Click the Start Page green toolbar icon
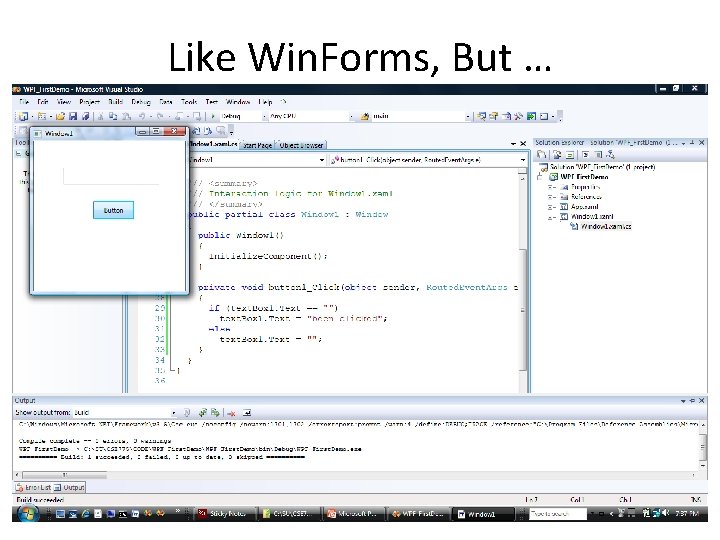Viewport: 720px width, 540px height. 531,116
